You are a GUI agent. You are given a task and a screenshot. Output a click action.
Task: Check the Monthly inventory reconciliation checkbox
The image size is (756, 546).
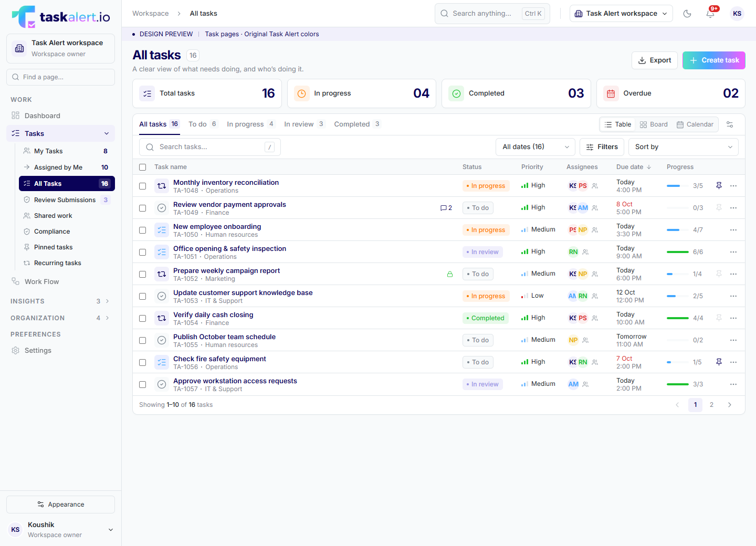point(142,186)
